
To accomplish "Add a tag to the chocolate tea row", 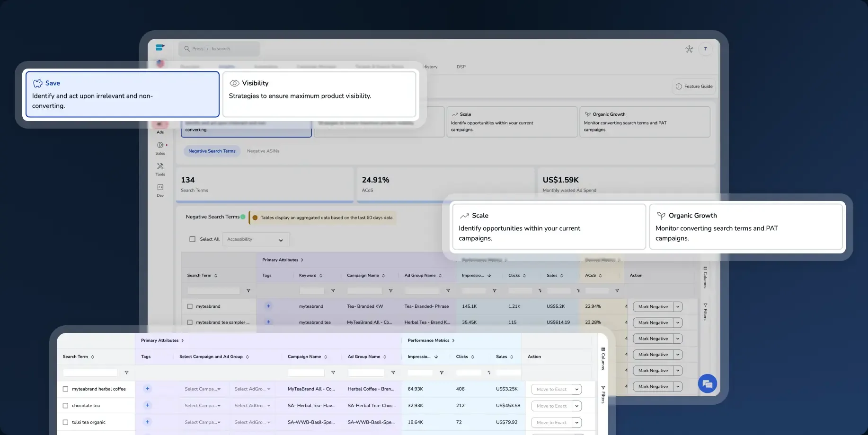I will (x=148, y=405).
